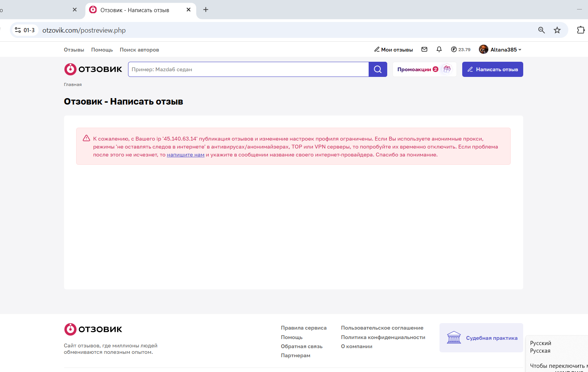This screenshot has height=372, width=588.
Task: Close the first browser tab
Action: click(75, 10)
